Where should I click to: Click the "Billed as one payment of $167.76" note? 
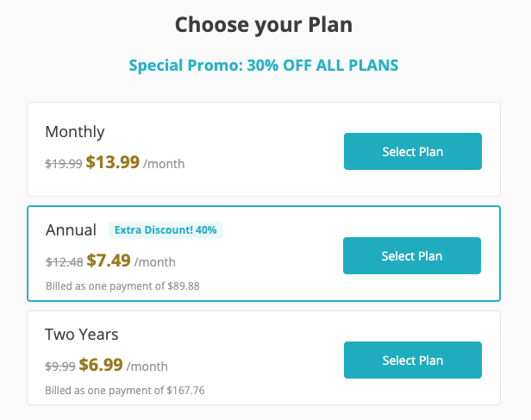(125, 390)
